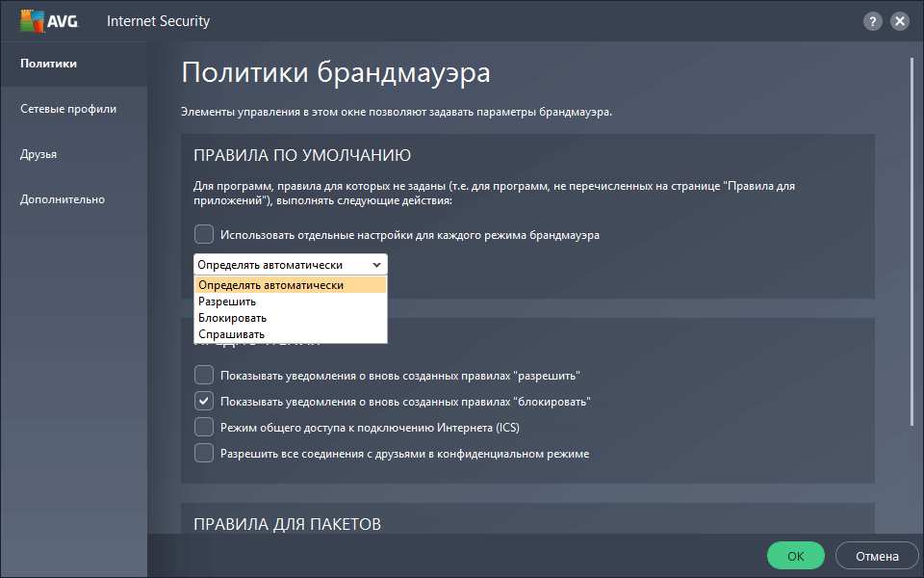Screen dimensions: 924x578
Task: Click the Отмена button
Action: click(x=877, y=556)
